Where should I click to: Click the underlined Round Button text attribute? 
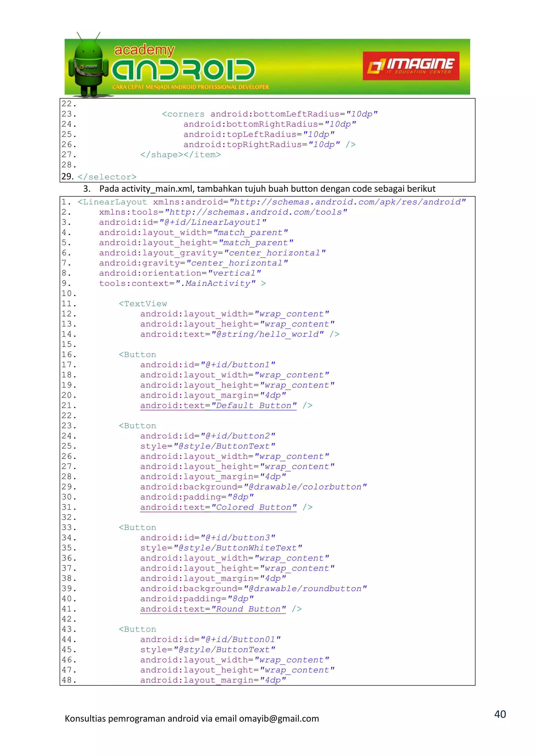click(x=213, y=609)
